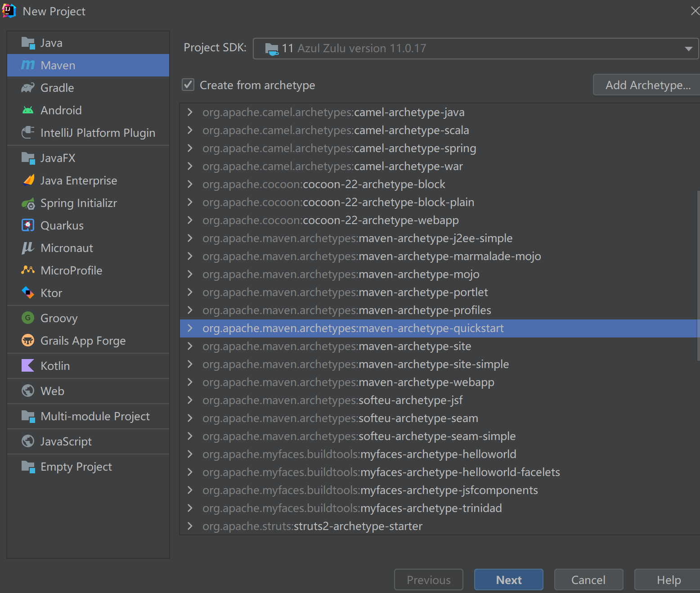700x593 pixels.
Task: Click the Micronaut mu icon
Action: (28, 248)
